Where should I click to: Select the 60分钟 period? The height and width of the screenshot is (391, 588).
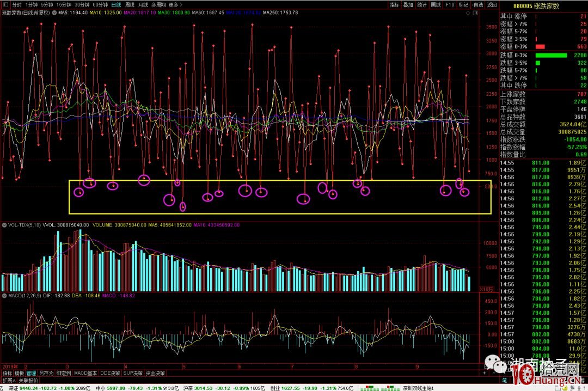pos(100,4)
